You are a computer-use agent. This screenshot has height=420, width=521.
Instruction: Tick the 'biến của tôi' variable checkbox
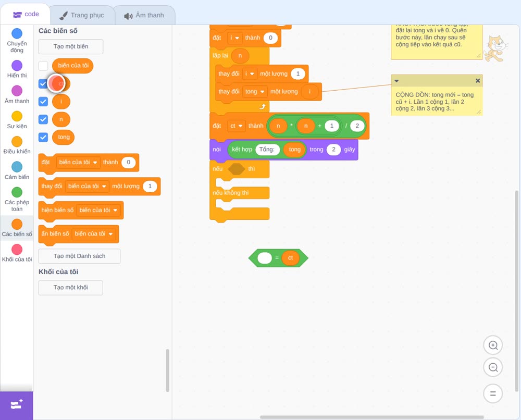click(43, 66)
